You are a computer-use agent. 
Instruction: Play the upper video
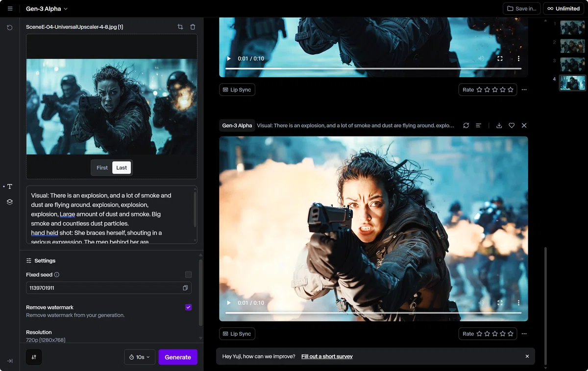pos(228,58)
